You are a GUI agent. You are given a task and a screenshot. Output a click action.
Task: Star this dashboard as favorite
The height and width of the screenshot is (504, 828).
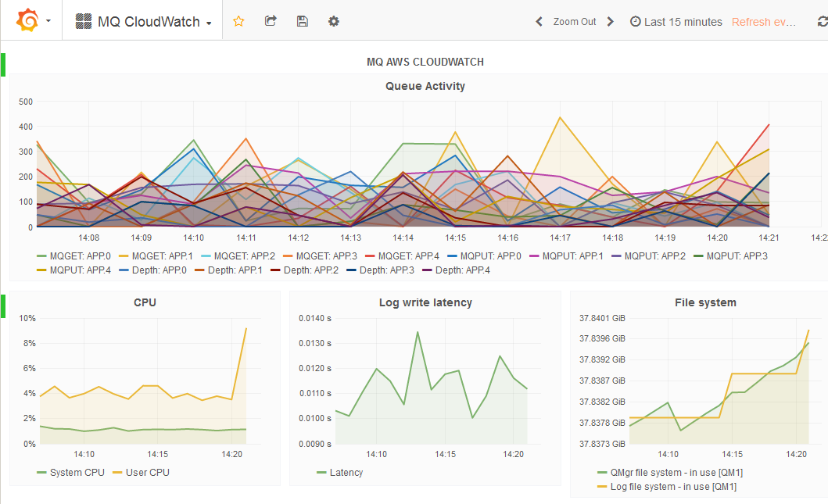239,21
